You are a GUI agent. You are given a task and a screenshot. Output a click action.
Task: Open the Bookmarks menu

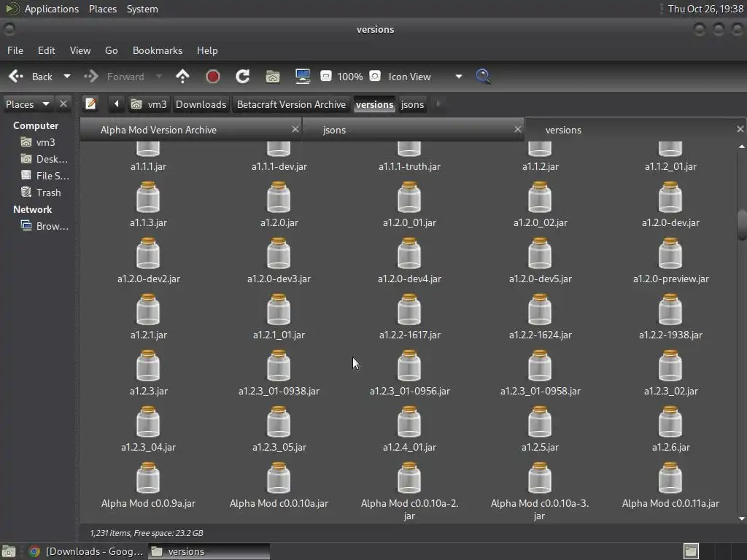158,50
